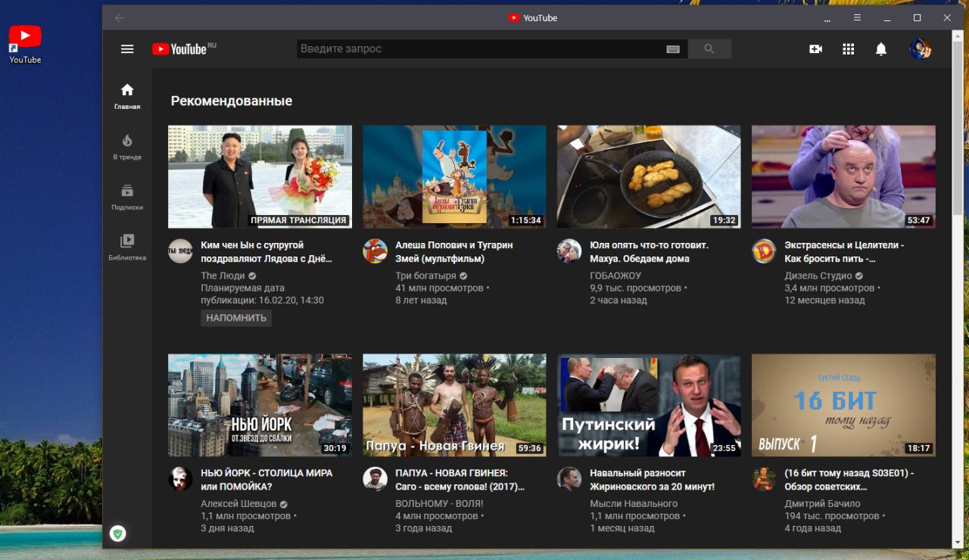Open the Папуа - Новая Гвинея thumbnail
The height and width of the screenshot is (560, 969).
(454, 405)
